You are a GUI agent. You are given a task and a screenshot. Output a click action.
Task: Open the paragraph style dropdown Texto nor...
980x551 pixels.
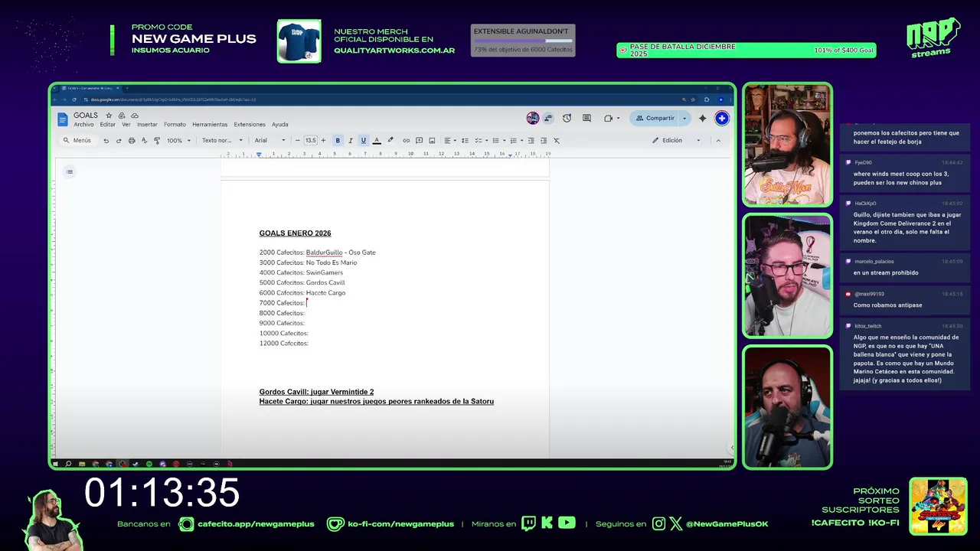[222, 141]
